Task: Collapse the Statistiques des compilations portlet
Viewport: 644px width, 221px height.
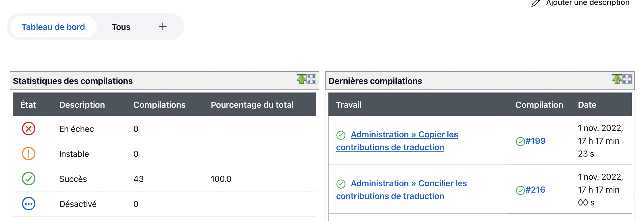Action: coord(302,79)
